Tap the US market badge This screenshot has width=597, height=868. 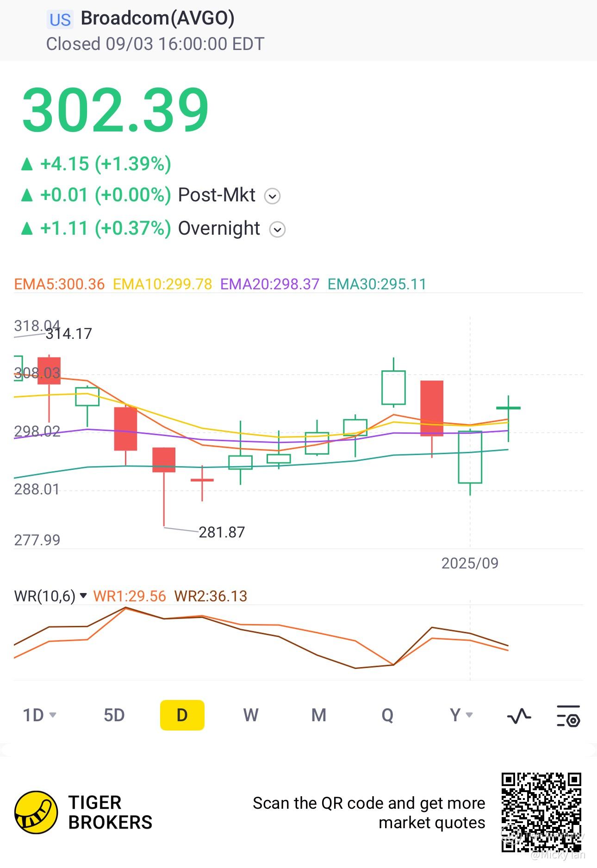tap(60, 20)
